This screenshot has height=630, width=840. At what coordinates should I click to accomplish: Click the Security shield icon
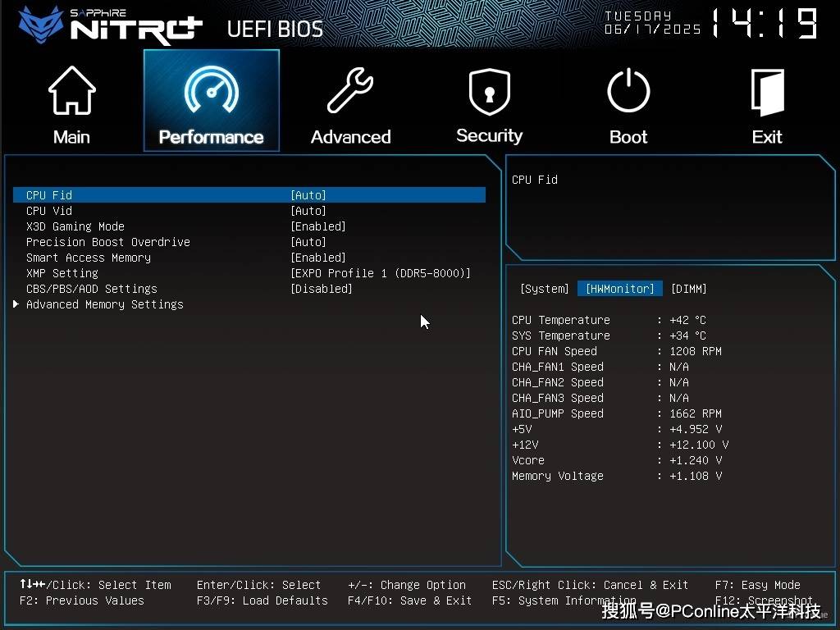pyautogui.click(x=489, y=92)
